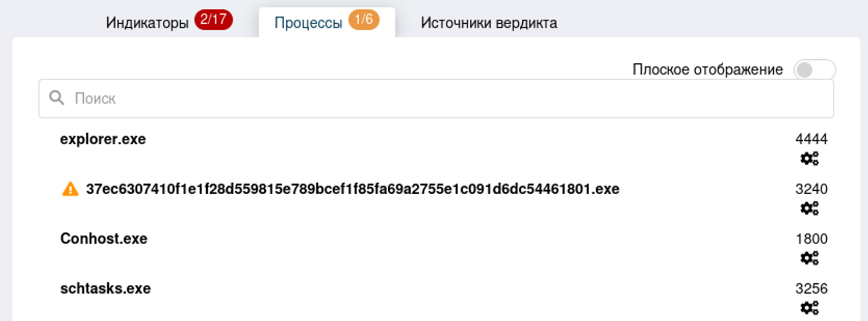Viewport: 868px width, 321px height.
Task: Click gears icon for process 3240
Action: pos(810,208)
